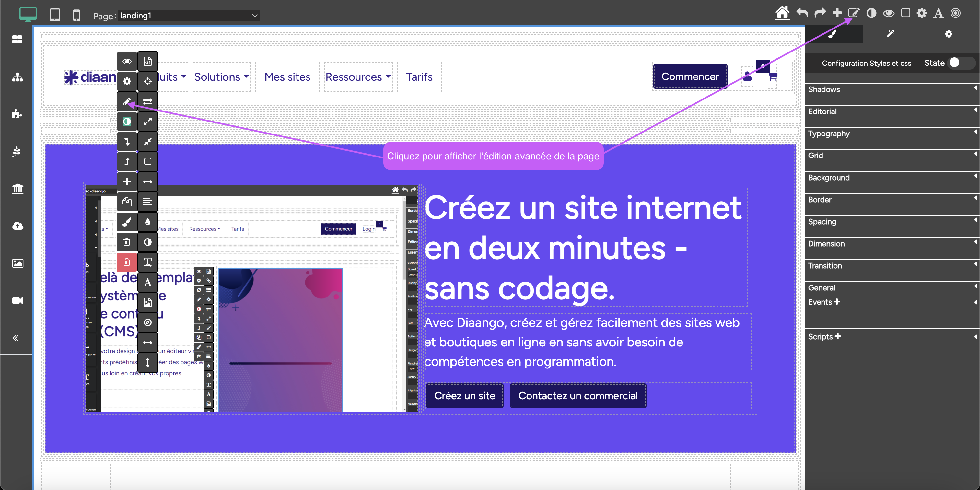980x490 pixels.
Task: Switch to desktop preview mode
Action: pos(28,15)
